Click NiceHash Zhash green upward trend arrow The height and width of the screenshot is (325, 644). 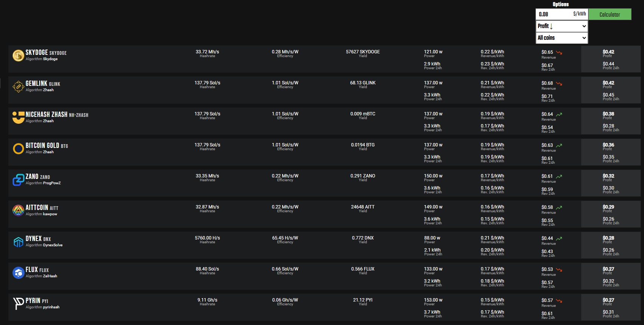(559, 114)
